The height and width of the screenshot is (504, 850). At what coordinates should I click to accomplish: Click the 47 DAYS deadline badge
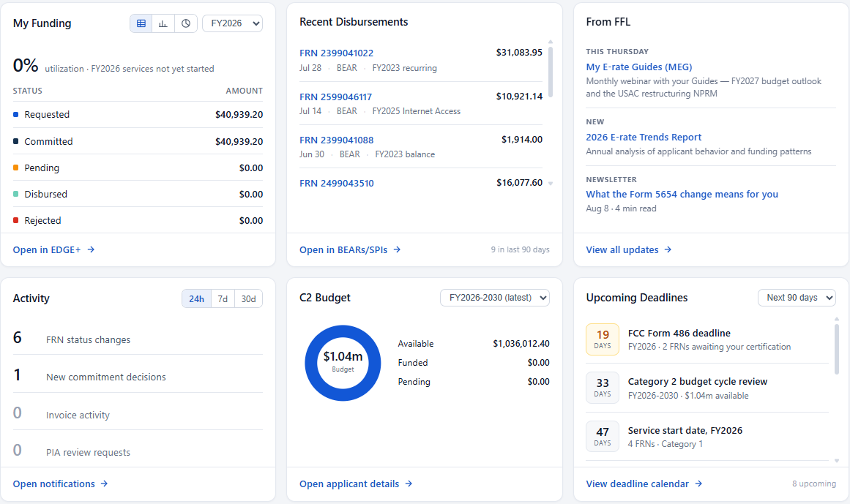pyautogui.click(x=603, y=436)
